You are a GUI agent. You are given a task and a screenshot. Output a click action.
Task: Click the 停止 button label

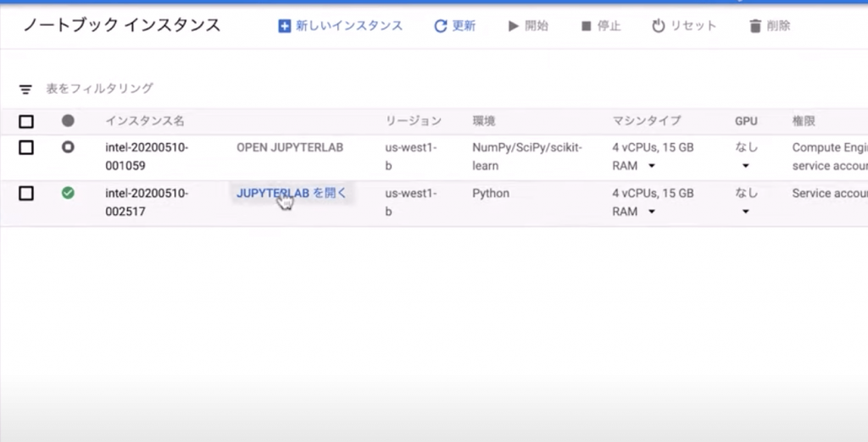point(609,26)
